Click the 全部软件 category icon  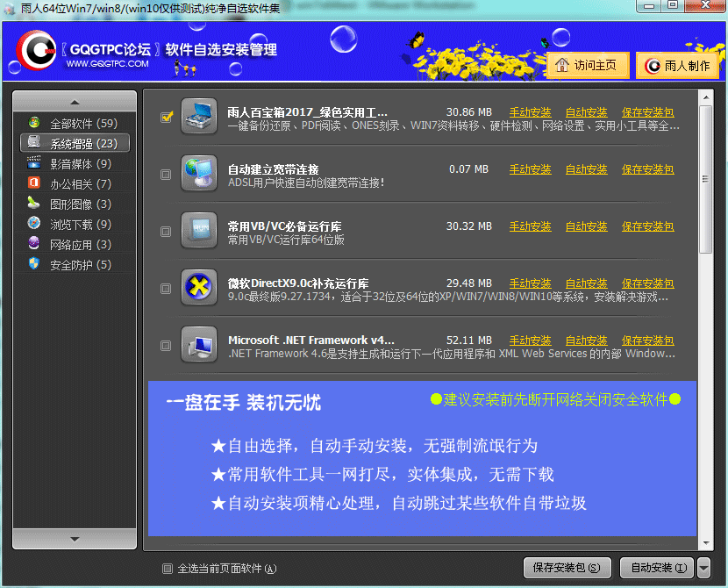coord(34,122)
